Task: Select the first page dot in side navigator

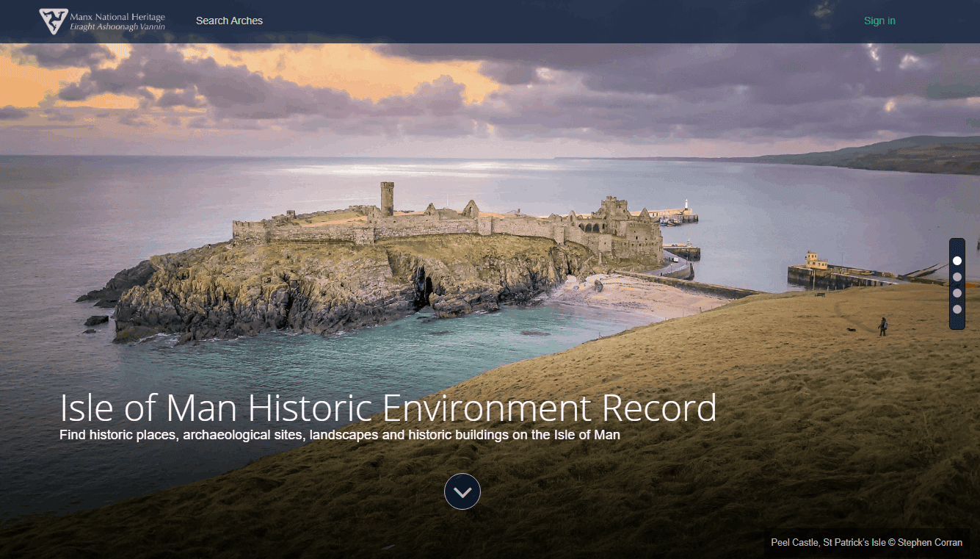Action: (x=957, y=261)
